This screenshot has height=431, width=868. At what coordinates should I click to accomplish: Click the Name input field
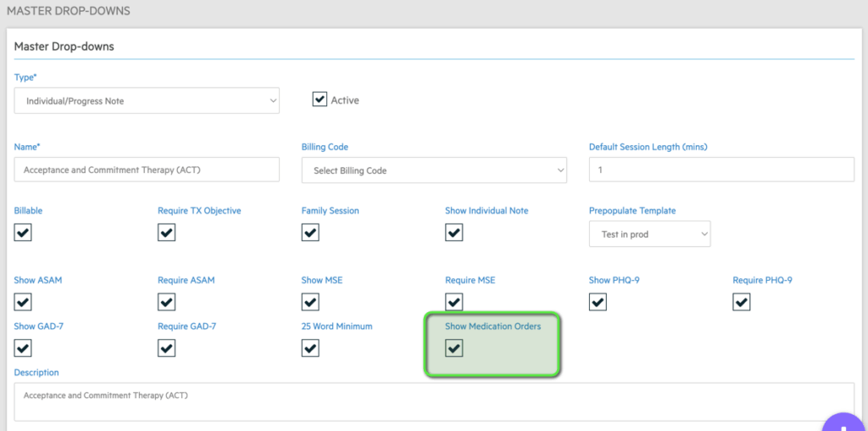point(147,170)
